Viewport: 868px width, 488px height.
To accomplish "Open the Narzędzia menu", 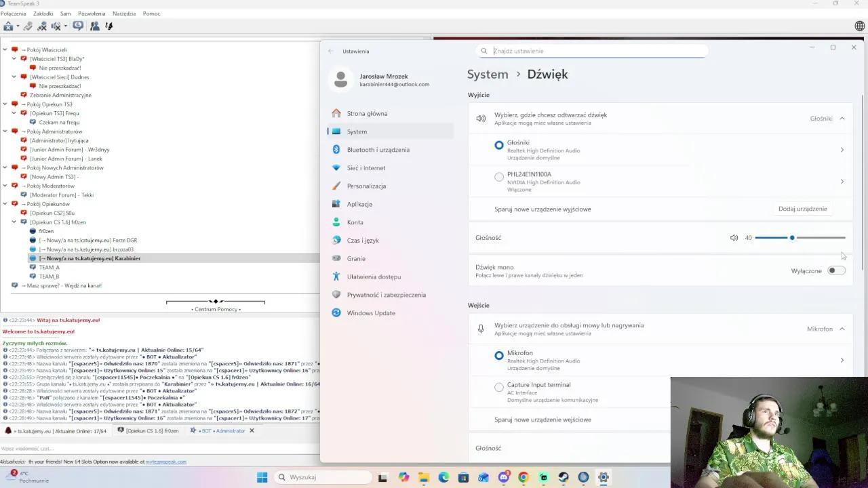I will click(124, 14).
